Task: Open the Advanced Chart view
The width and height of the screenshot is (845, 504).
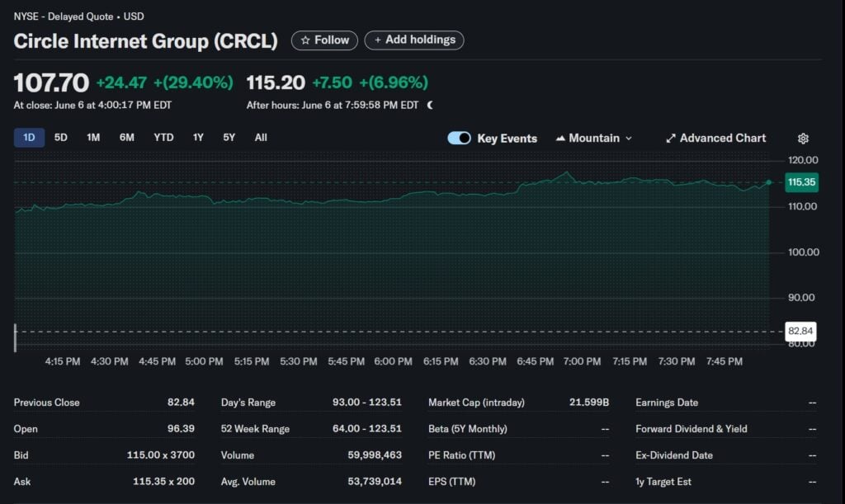Action: coord(715,139)
